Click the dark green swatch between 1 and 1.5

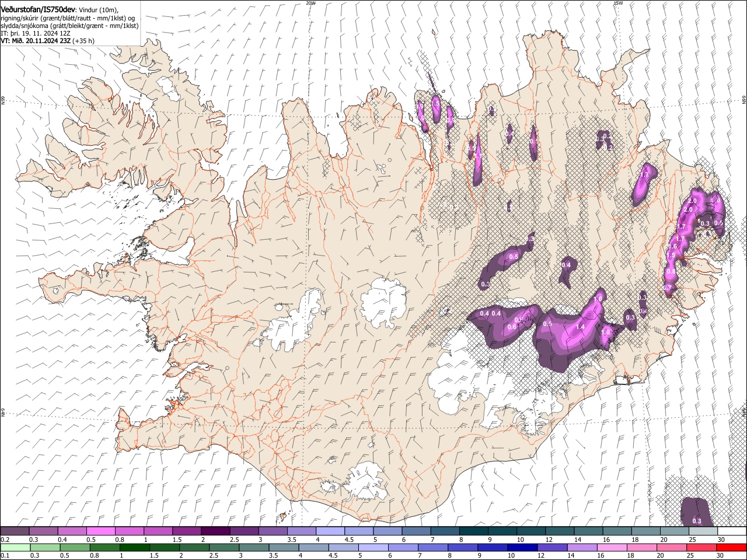click(x=134, y=547)
